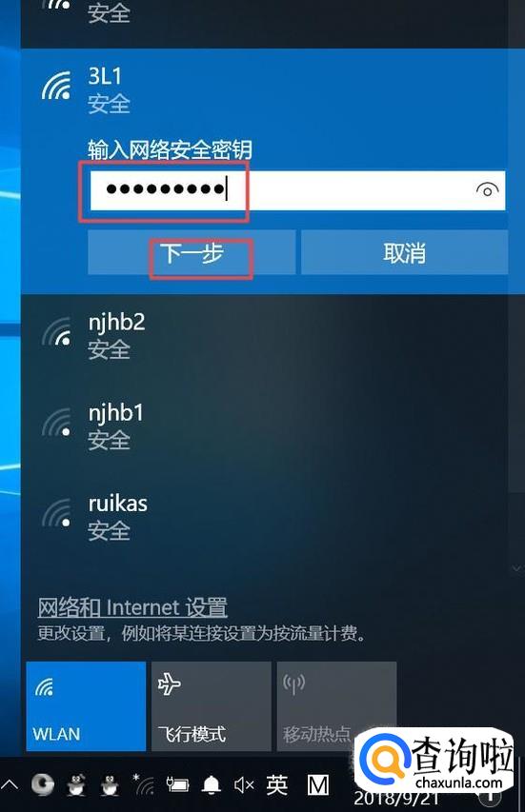Screen dimensions: 525x812
Task: Toggle the WLAN quick action tile
Action: pos(86,705)
